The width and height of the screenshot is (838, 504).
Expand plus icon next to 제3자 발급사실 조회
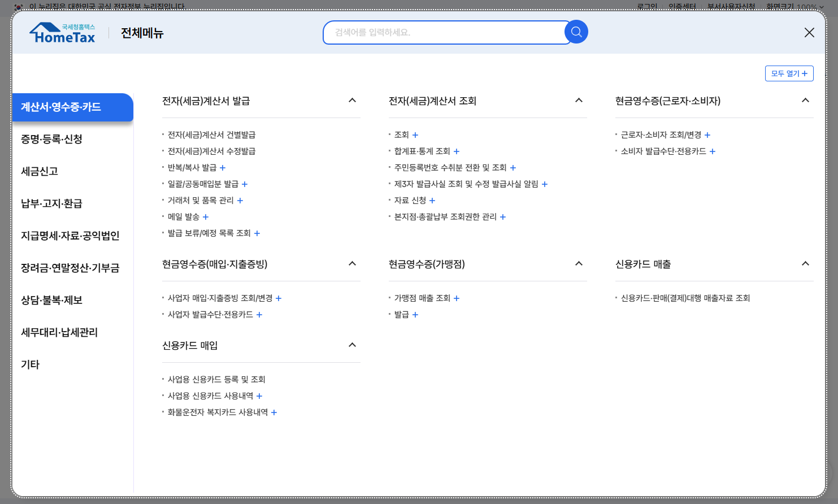point(545,184)
